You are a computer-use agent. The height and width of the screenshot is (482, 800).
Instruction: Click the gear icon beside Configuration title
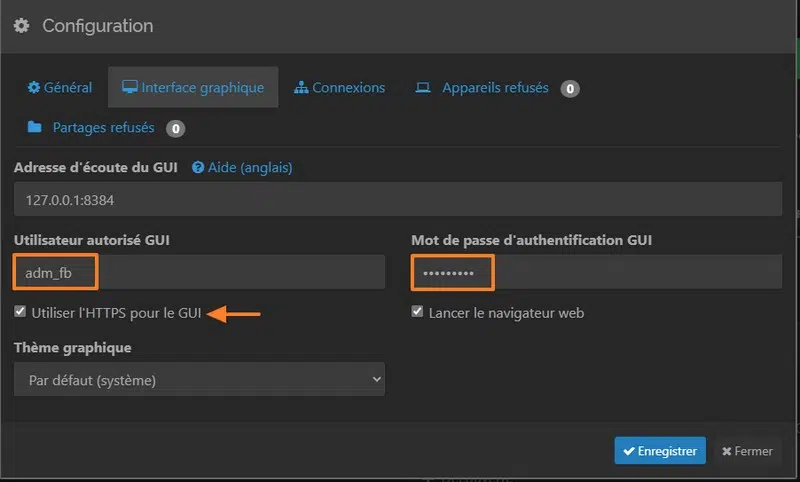tap(21, 26)
